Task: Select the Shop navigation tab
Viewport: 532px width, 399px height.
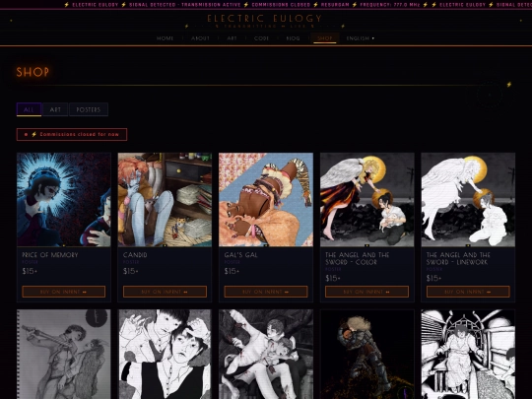Action: [325, 38]
